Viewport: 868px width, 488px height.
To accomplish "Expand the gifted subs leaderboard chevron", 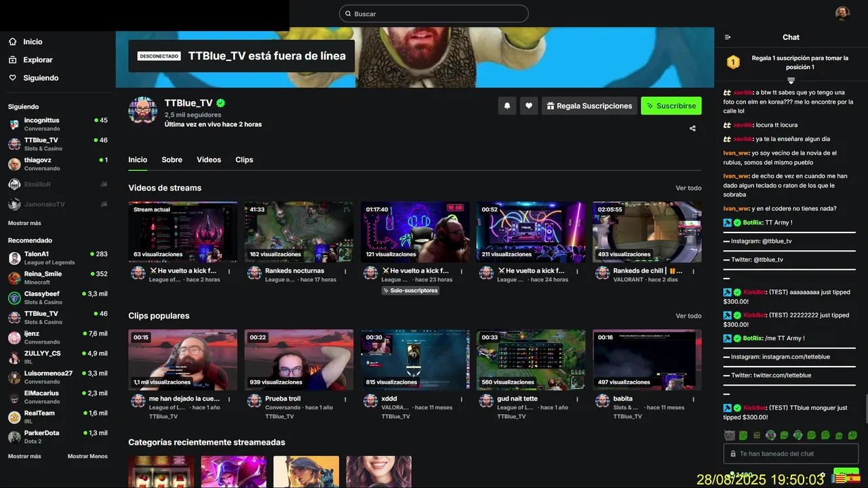I will 791,81.
